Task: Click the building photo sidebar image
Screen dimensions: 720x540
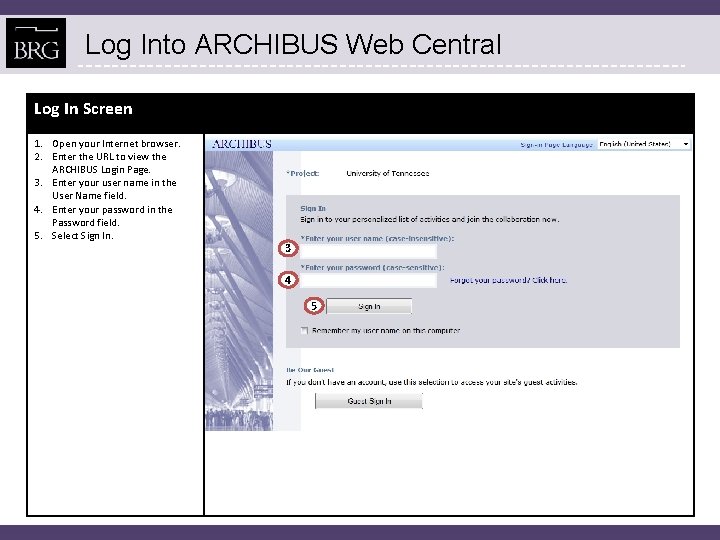Action: coord(239,291)
